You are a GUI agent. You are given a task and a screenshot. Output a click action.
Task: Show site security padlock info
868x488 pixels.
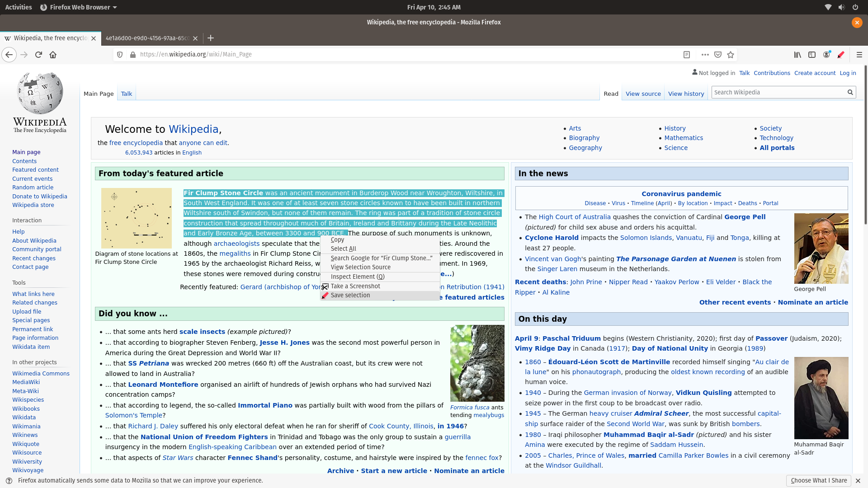(x=132, y=55)
